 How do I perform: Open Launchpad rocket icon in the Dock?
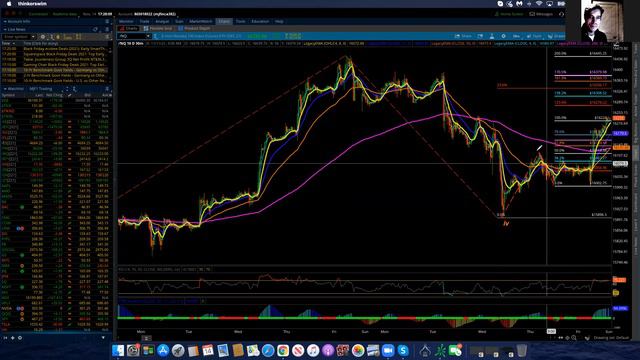[x=178, y=351]
